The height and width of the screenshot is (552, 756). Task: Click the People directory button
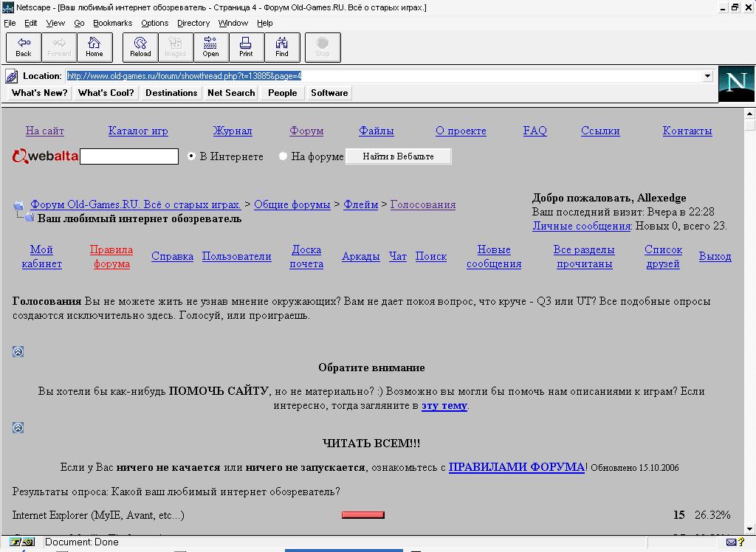[x=283, y=92]
